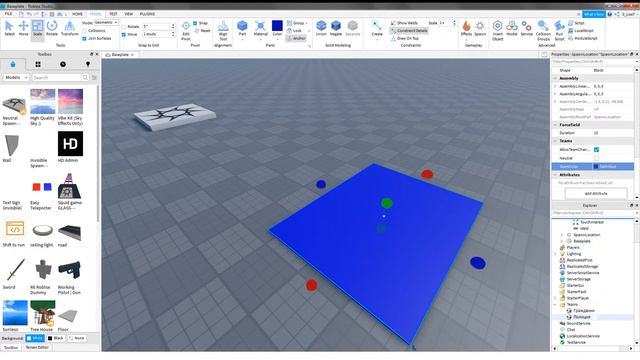640x360 pixels.
Task: Collapse the Assembly properties section
Action: pyautogui.click(x=555, y=78)
